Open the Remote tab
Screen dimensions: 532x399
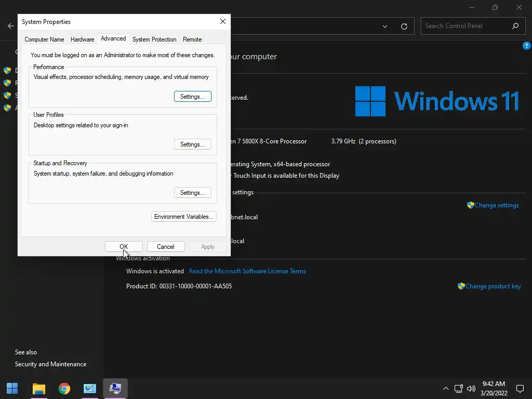point(192,39)
